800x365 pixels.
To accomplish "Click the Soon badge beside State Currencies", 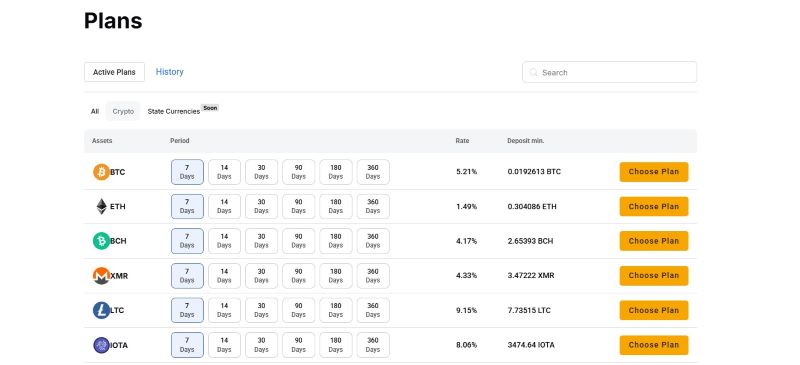I will click(x=210, y=108).
